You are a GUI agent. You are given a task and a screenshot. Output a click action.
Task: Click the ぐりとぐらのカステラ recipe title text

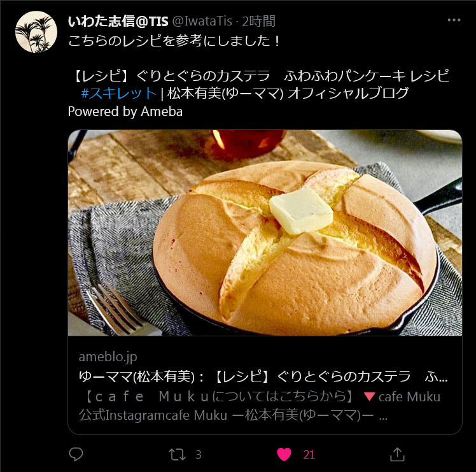(203, 76)
